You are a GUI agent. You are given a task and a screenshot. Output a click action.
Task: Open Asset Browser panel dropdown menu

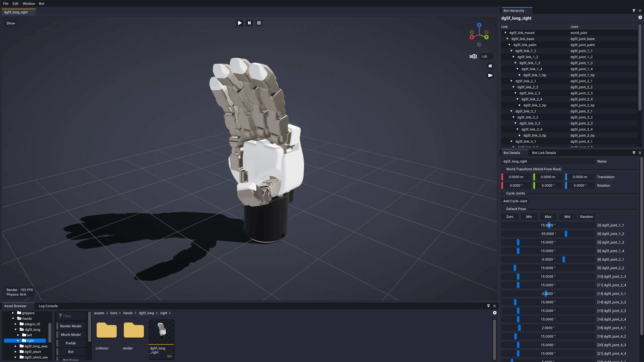(488, 306)
